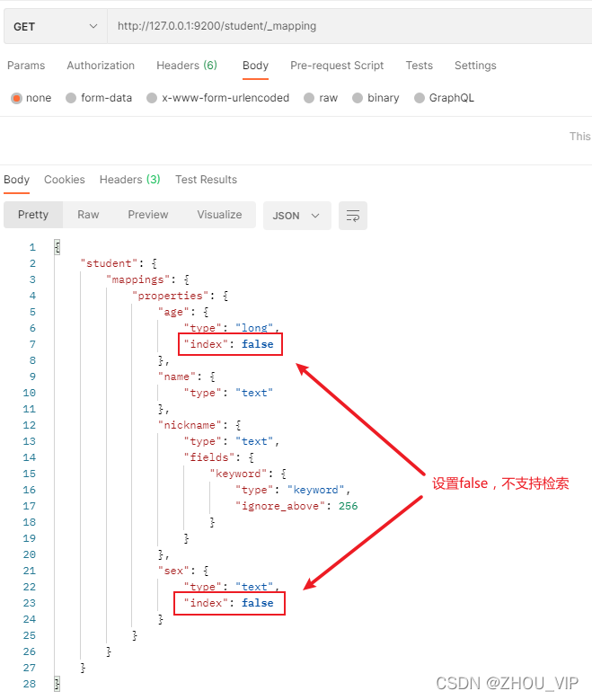Click the "nickname" key text
The height and width of the screenshot is (700, 592).
pos(190,425)
